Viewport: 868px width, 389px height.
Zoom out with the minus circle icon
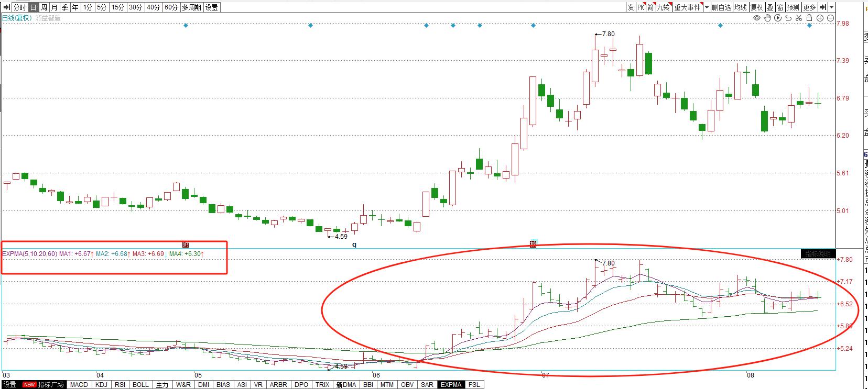coord(831,18)
